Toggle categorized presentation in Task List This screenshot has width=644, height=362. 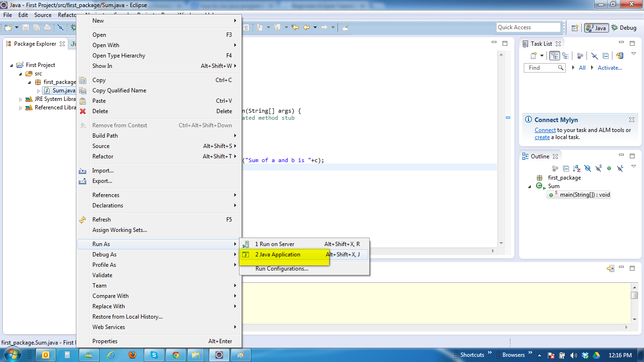click(553, 55)
